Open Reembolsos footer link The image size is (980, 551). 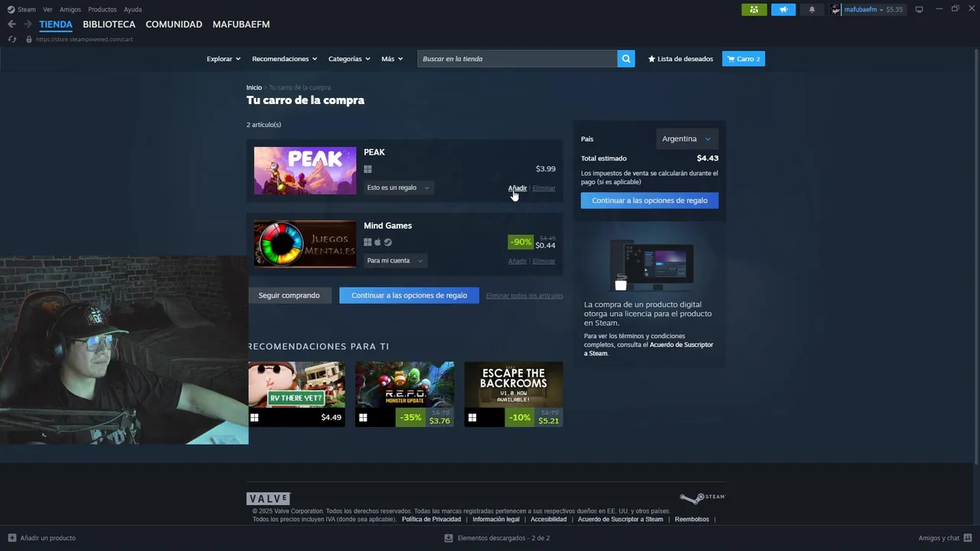[692, 519]
